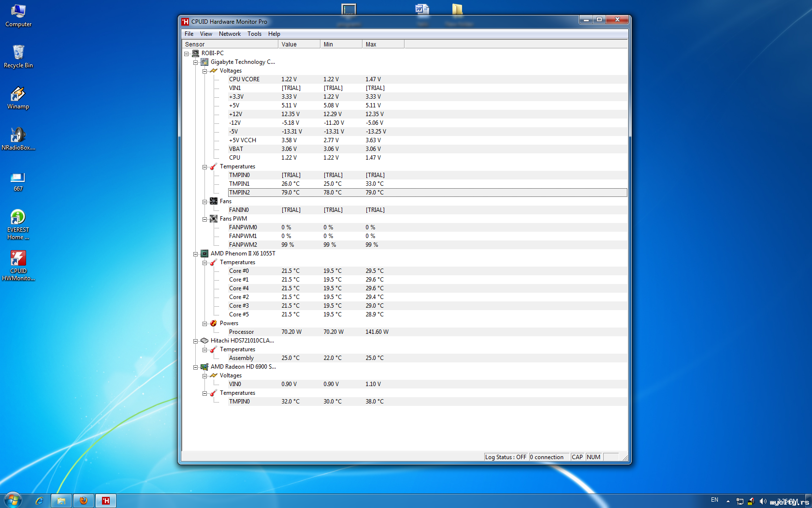Collapse the Hitachi drive node
The width and height of the screenshot is (812, 508).
click(x=196, y=341)
